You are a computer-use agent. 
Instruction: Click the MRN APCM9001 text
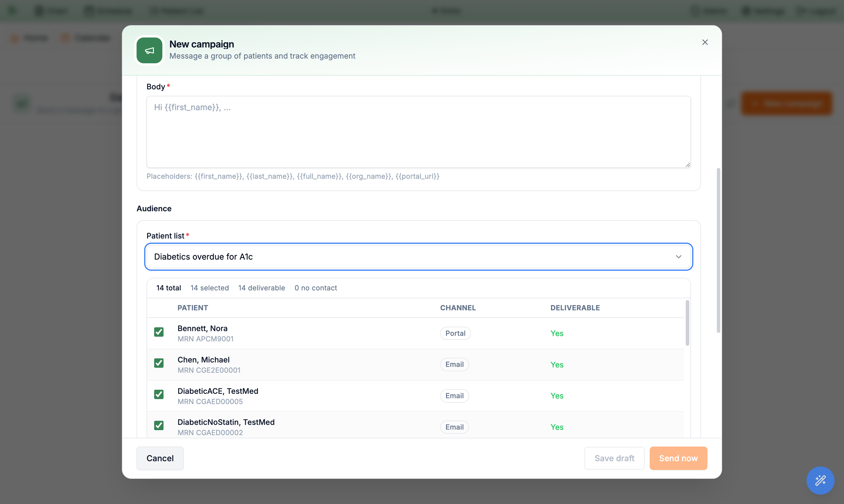205,339
